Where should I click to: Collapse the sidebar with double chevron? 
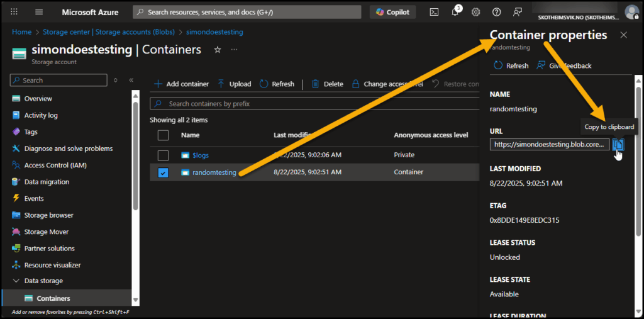coord(131,80)
